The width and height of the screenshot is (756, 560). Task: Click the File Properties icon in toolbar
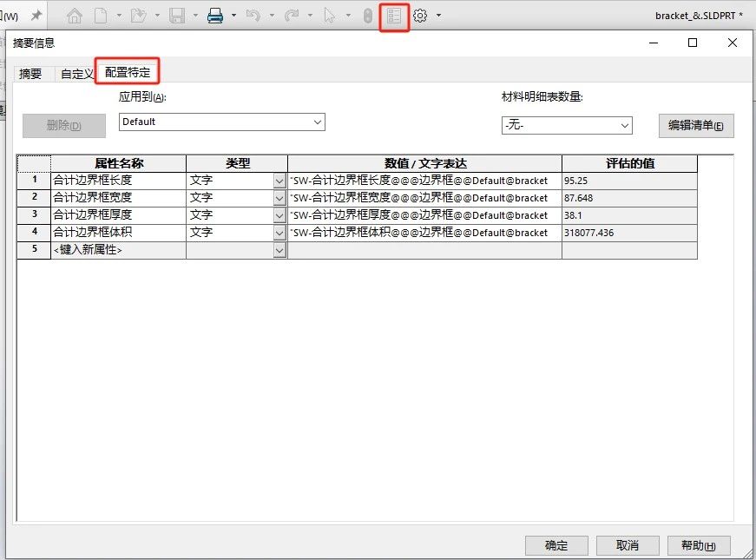(x=394, y=16)
